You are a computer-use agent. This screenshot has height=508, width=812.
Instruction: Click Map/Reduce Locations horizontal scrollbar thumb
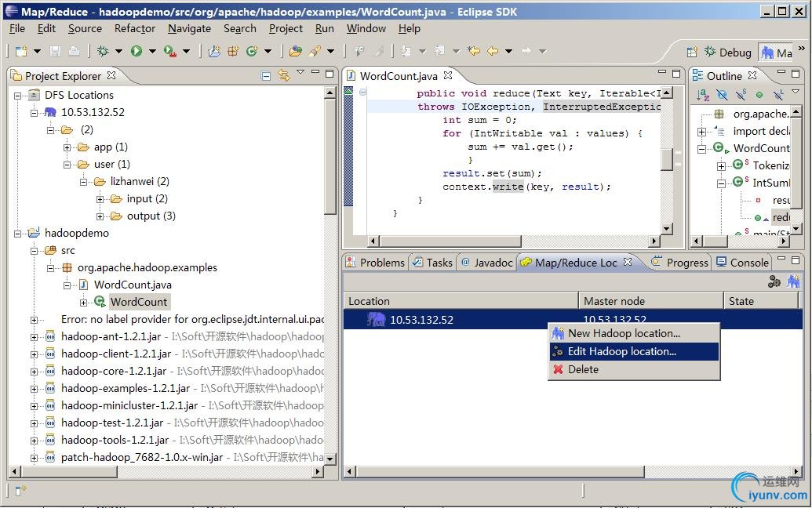501,471
